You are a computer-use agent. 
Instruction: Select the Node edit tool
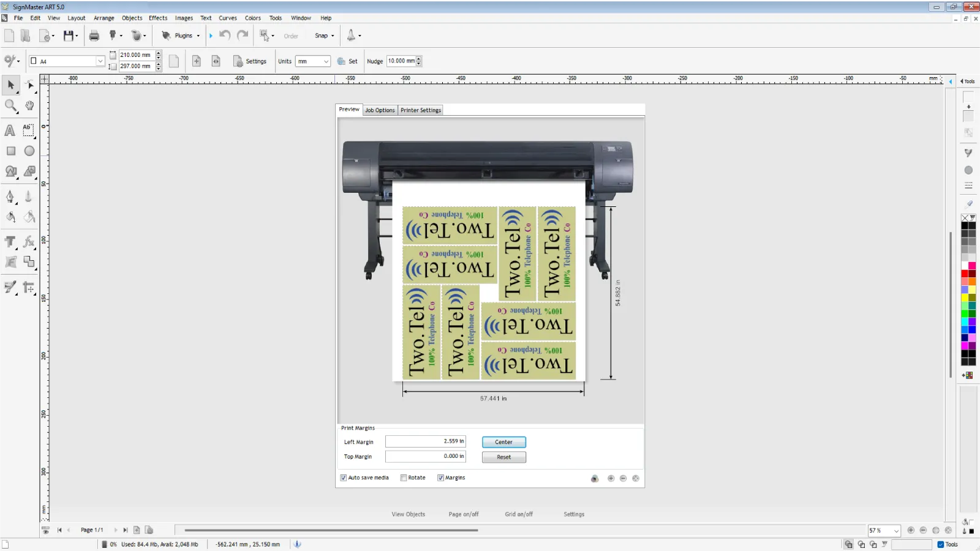pos(30,85)
